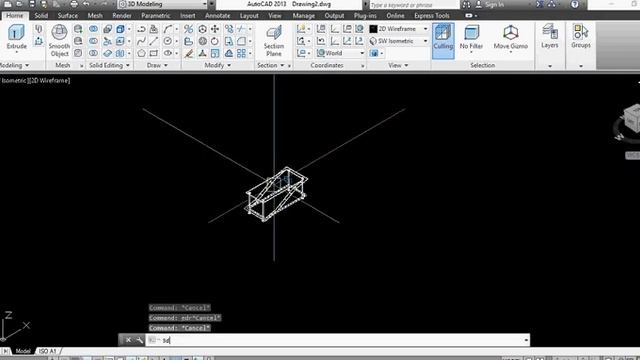
Task: Click the Smooth Object button
Action: [x=60, y=40]
